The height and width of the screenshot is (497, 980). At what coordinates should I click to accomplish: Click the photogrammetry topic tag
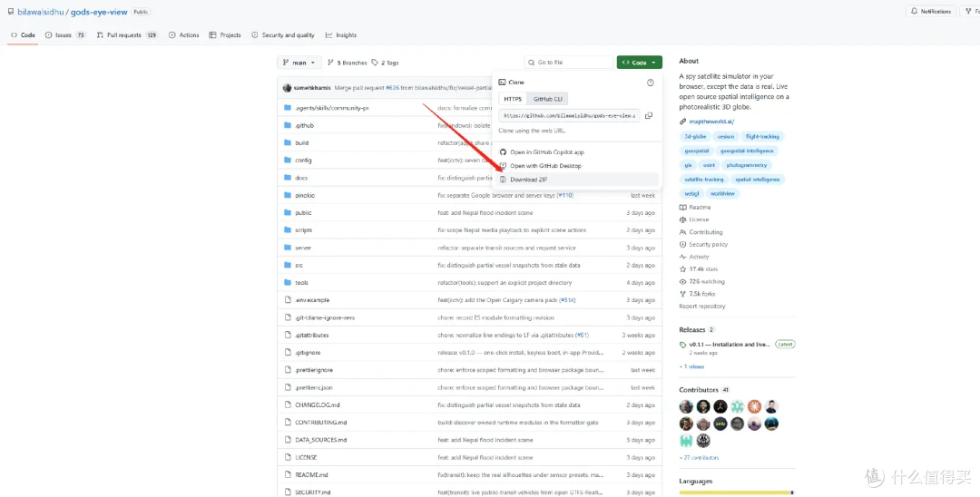746,165
